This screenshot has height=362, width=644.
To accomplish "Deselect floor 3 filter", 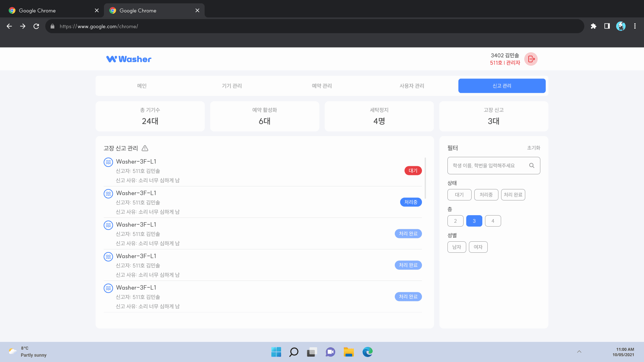I will tap(474, 221).
